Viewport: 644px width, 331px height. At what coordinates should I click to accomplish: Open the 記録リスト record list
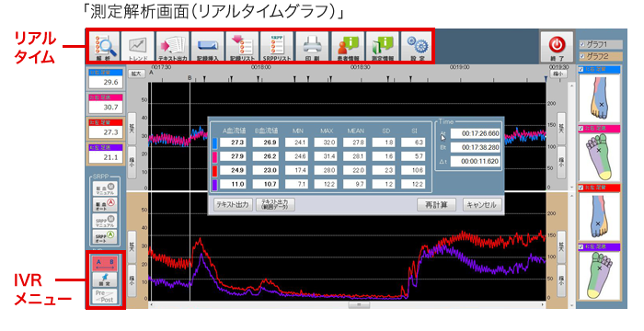(242, 46)
